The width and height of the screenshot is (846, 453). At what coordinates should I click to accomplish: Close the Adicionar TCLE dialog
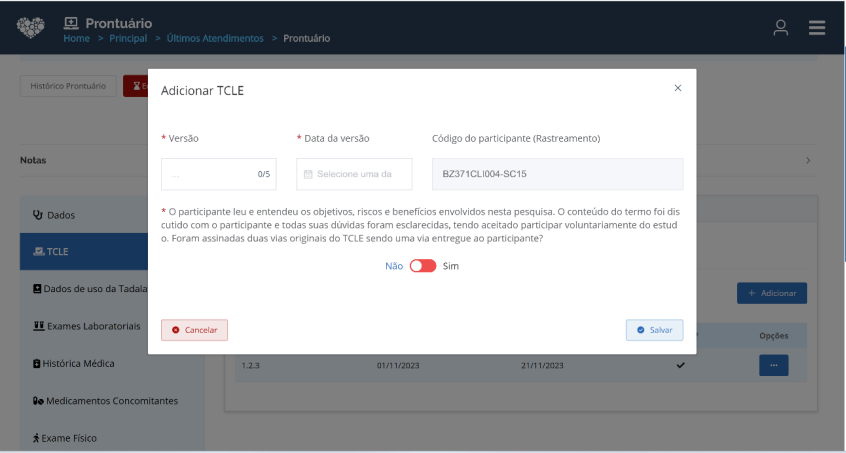tap(678, 88)
